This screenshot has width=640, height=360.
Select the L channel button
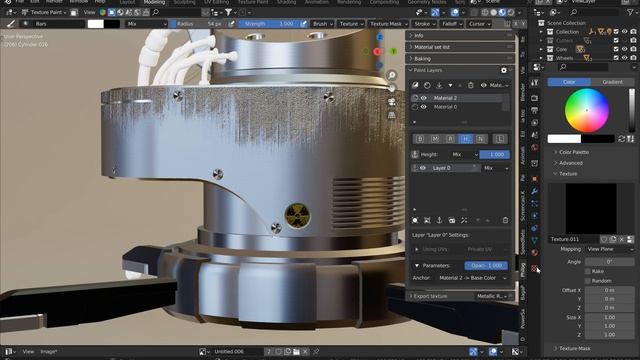pyautogui.click(x=500, y=139)
